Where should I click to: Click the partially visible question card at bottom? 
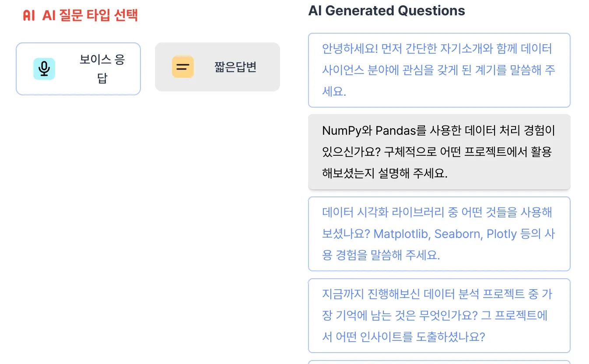coord(439,362)
